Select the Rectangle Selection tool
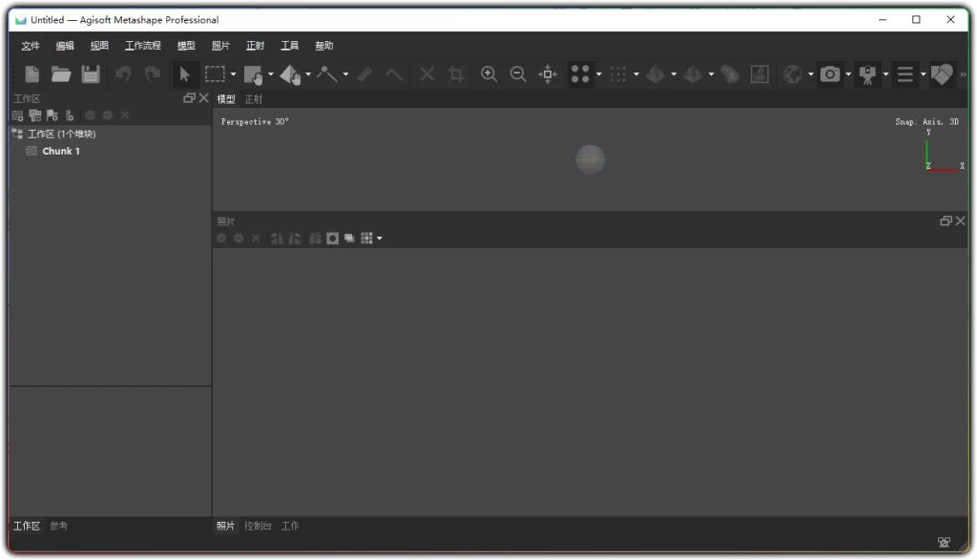This screenshot has height=560, width=977. pyautogui.click(x=216, y=73)
